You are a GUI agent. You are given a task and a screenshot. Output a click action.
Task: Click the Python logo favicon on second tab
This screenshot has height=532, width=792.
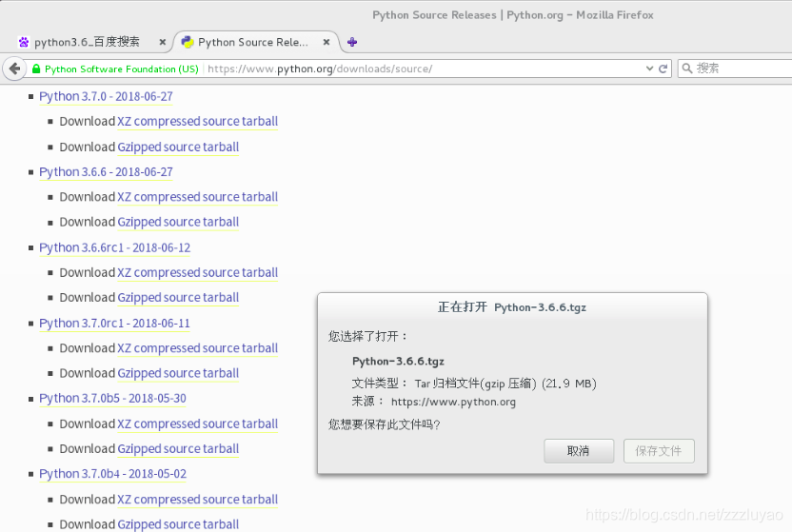coord(188,42)
